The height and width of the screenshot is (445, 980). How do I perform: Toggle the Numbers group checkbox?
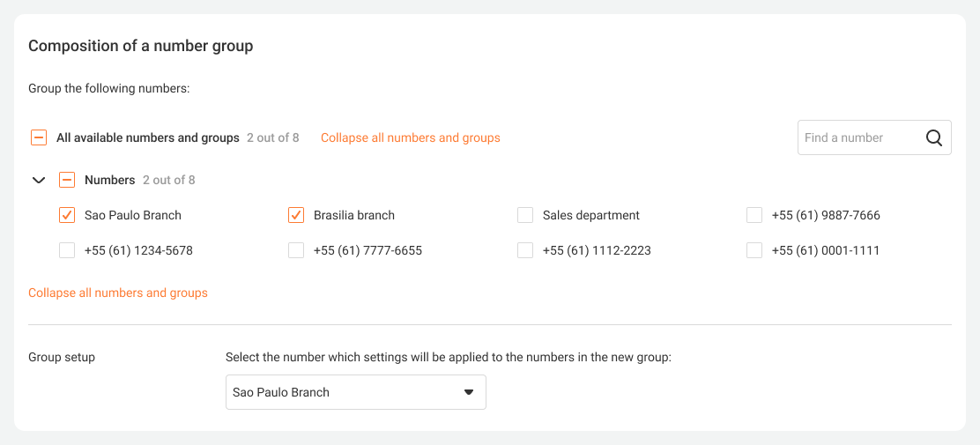pos(67,180)
